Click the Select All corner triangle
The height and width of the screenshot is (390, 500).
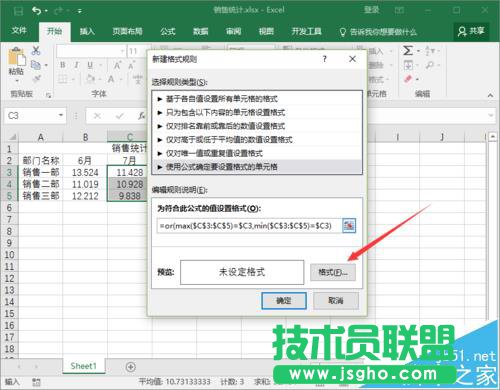tap(12, 137)
